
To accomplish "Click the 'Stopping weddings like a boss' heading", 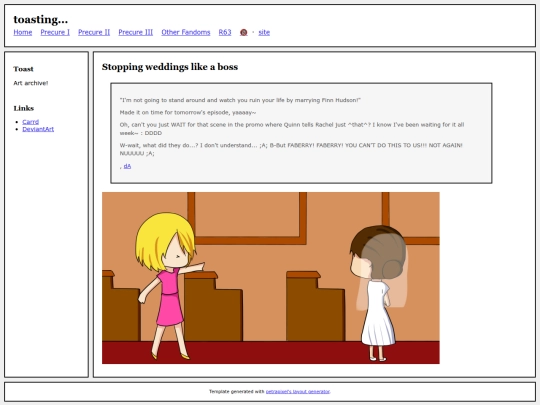I will [x=170, y=67].
